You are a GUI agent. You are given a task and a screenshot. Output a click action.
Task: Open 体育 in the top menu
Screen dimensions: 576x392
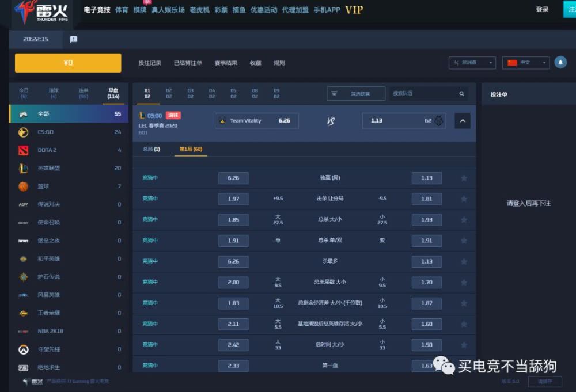point(122,10)
